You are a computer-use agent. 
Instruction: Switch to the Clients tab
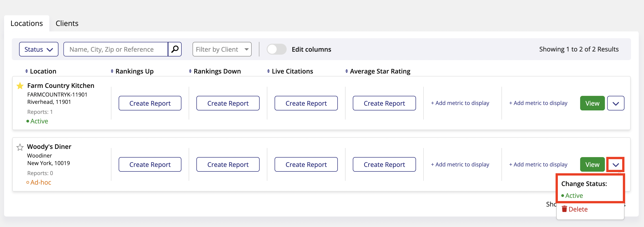coord(67,23)
